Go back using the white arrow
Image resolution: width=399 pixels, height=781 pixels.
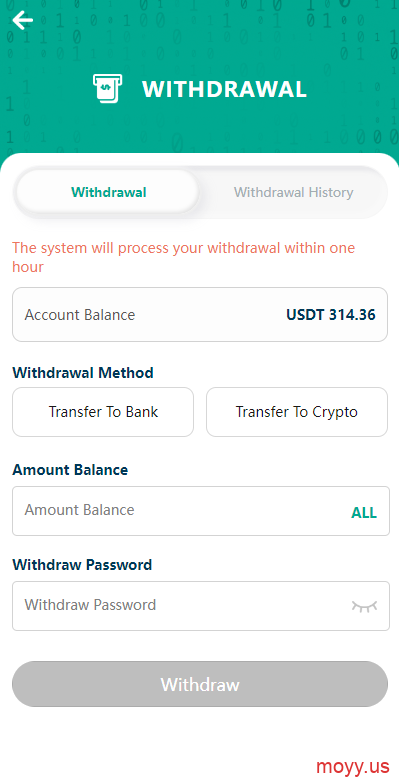[x=22, y=20]
